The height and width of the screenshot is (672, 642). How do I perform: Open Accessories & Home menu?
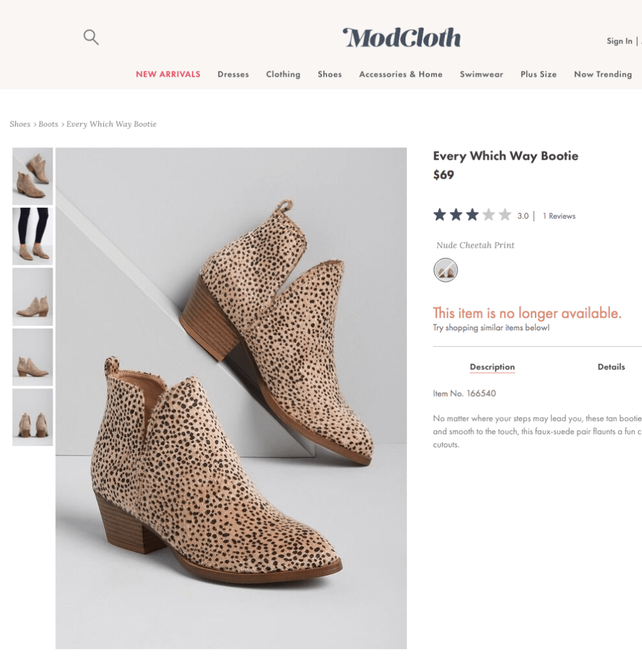point(401,74)
